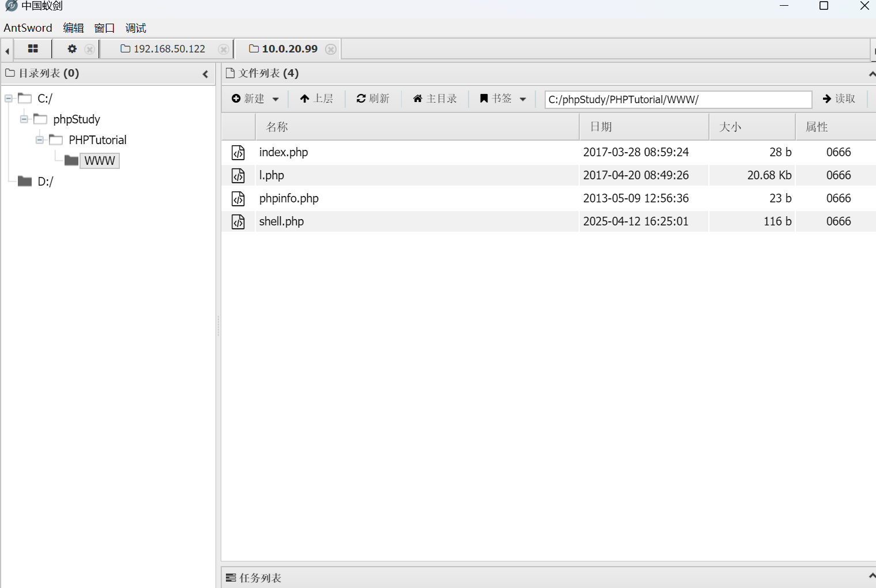This screenshot has height=588, width=876.
Task: Select the 10.0.20.99 tab
Action: coord(284,49)
